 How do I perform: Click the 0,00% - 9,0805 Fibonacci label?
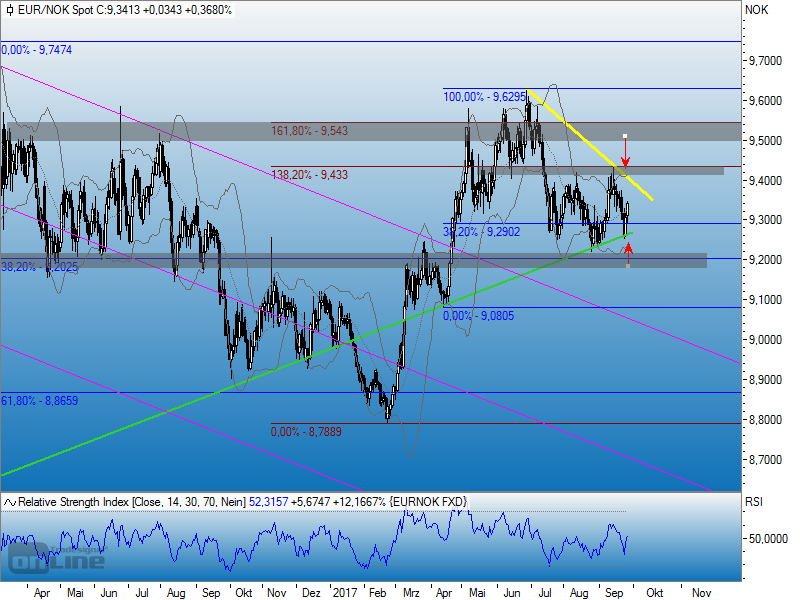(480, 315)
